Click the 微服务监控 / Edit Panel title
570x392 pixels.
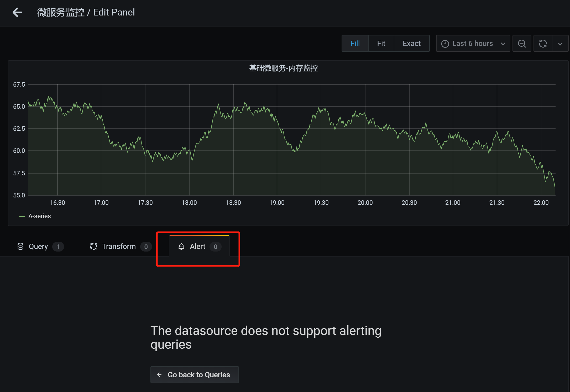click(x=86, y=12)
